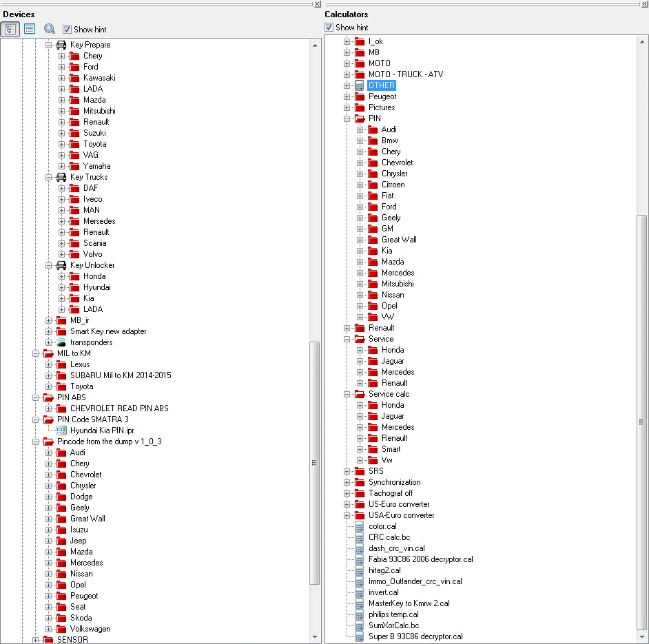
Task: Collapse the Key Unlocker node
Action: (x=48, y=265)
